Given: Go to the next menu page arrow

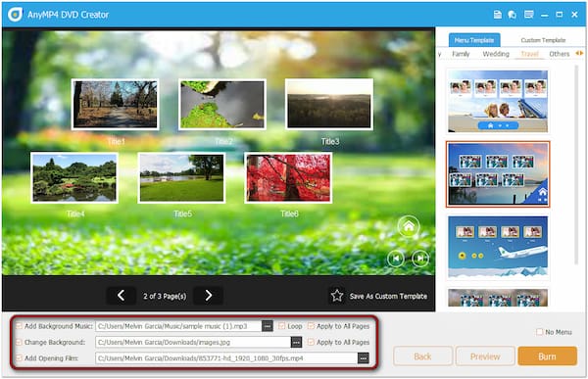Looking at the screenshot, I should point(209,296).
